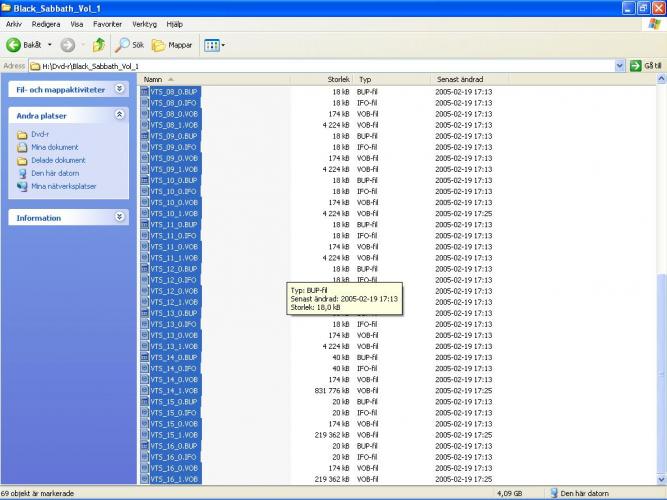Open the Verktyg menu

(x=144, y=23)
